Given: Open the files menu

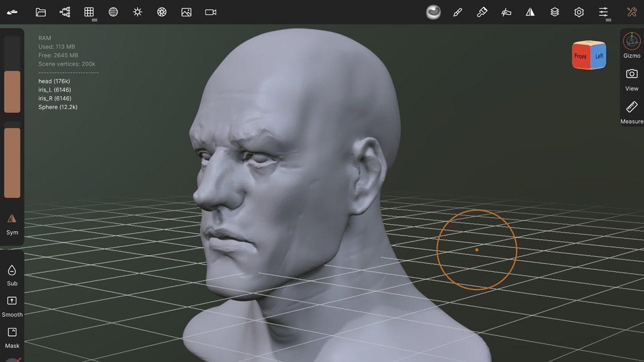Looking at the screenshot, I should tap(41, 11).
